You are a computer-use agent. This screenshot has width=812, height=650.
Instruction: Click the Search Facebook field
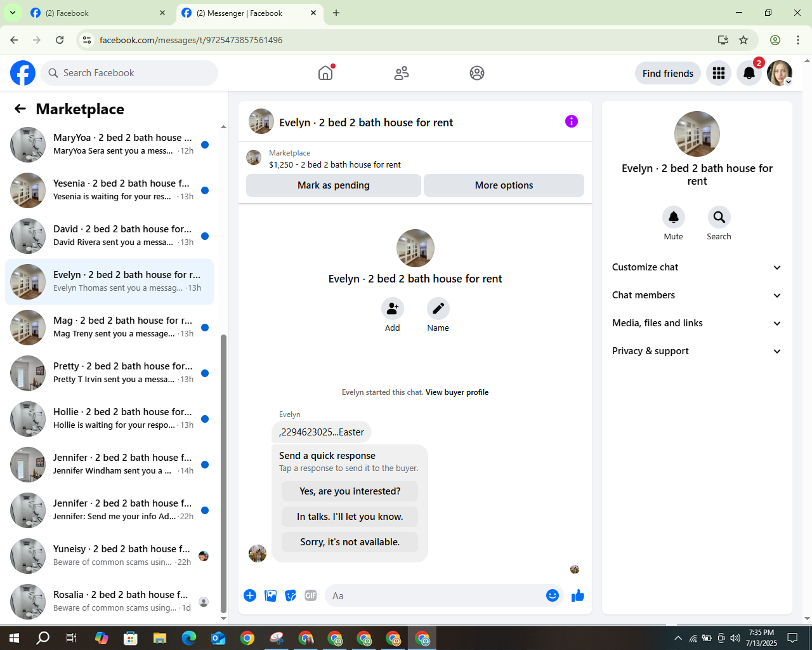pyautogui.click(x=129, y=73)
